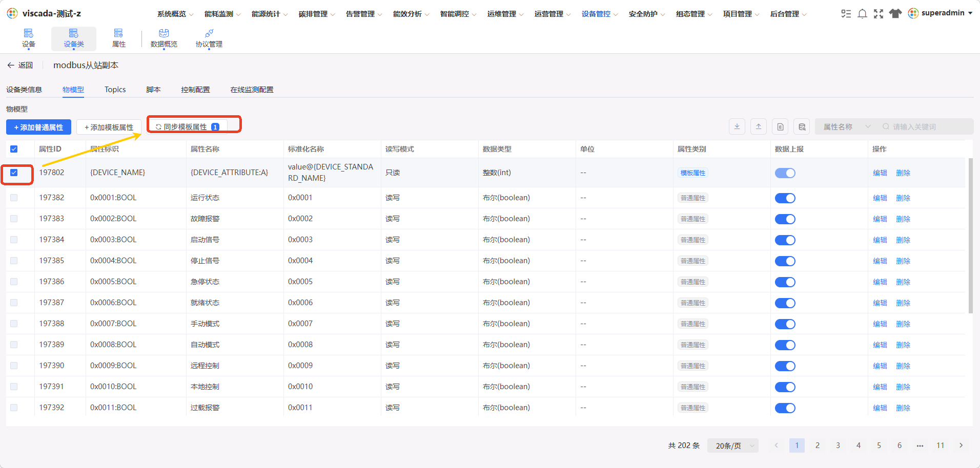This screenshot has height=468, width=980.
Task: Click the Excel document export icon
Action: click(780, 127)
